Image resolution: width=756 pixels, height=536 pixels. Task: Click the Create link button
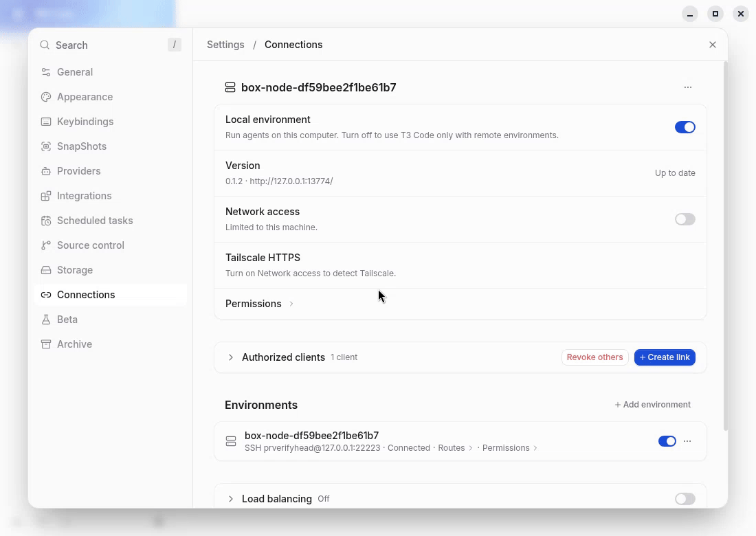665,357
